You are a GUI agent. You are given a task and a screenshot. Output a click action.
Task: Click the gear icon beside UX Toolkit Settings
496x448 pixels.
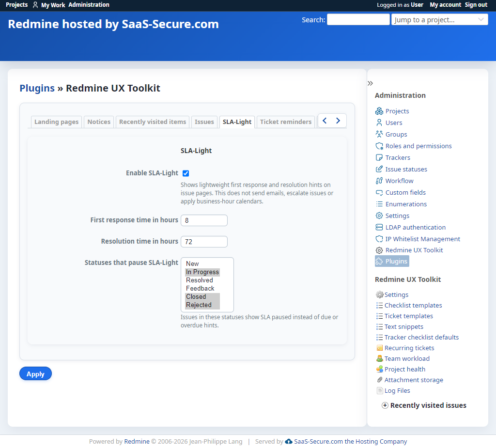[380, 294]
